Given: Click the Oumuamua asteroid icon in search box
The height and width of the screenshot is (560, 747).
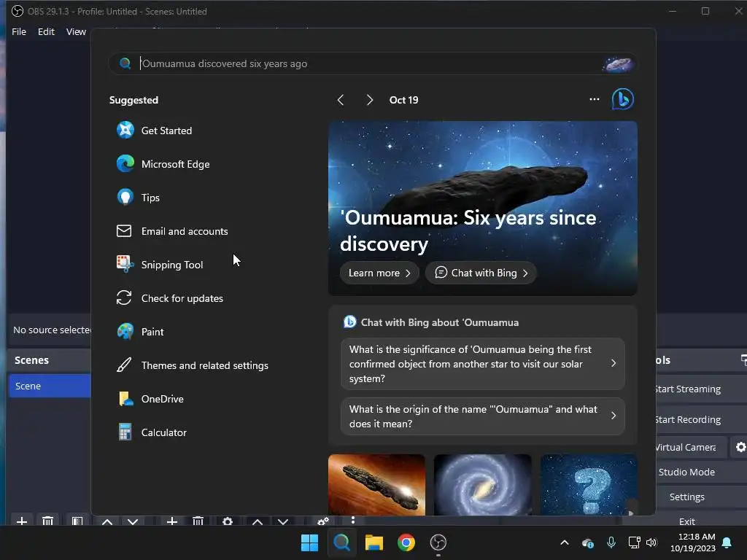Looking at the screenshot, I should click(618, 64).
